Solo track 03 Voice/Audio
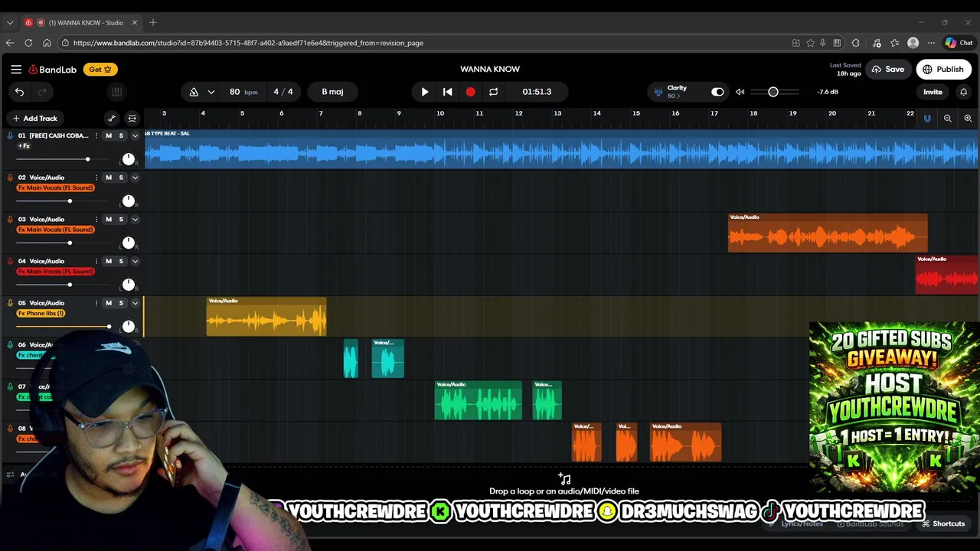 [120, 220]
